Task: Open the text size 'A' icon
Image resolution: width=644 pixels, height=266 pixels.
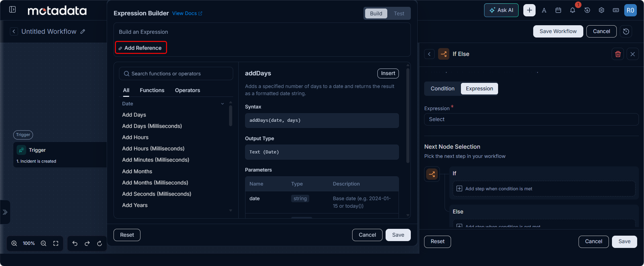Action: coord(544,10)
